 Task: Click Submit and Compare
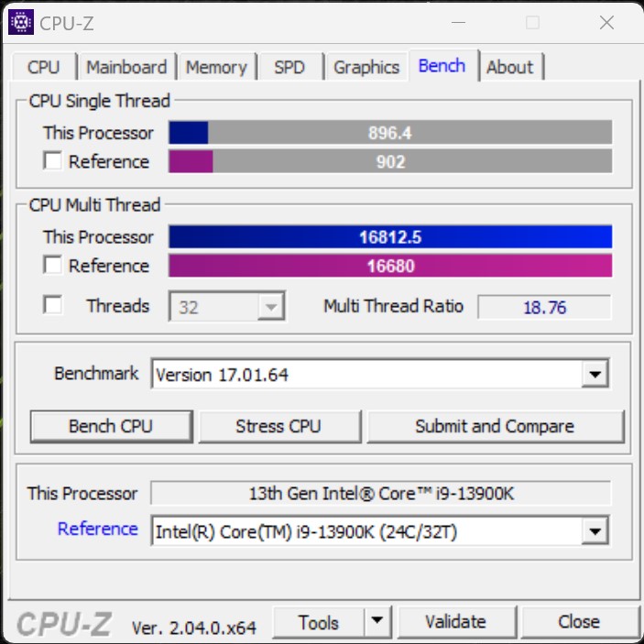[x=495, y=426]
